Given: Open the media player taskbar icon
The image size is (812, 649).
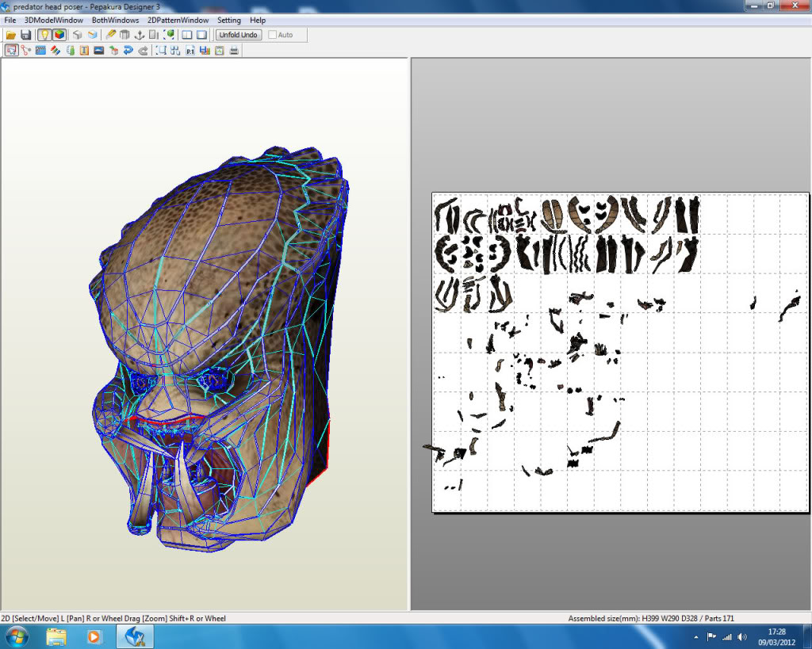Looking at the screenshot, I should (94, 636).
